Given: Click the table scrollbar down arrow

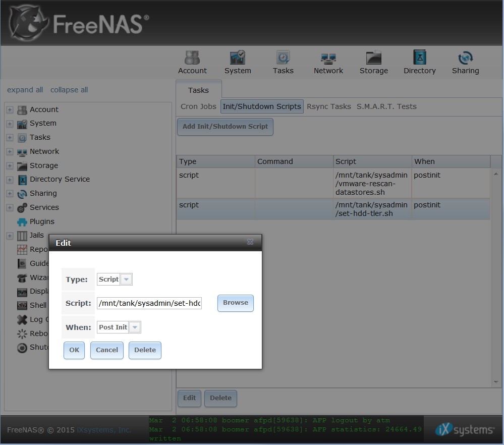Looking at the screenshot, I should [x=496, y=382].
